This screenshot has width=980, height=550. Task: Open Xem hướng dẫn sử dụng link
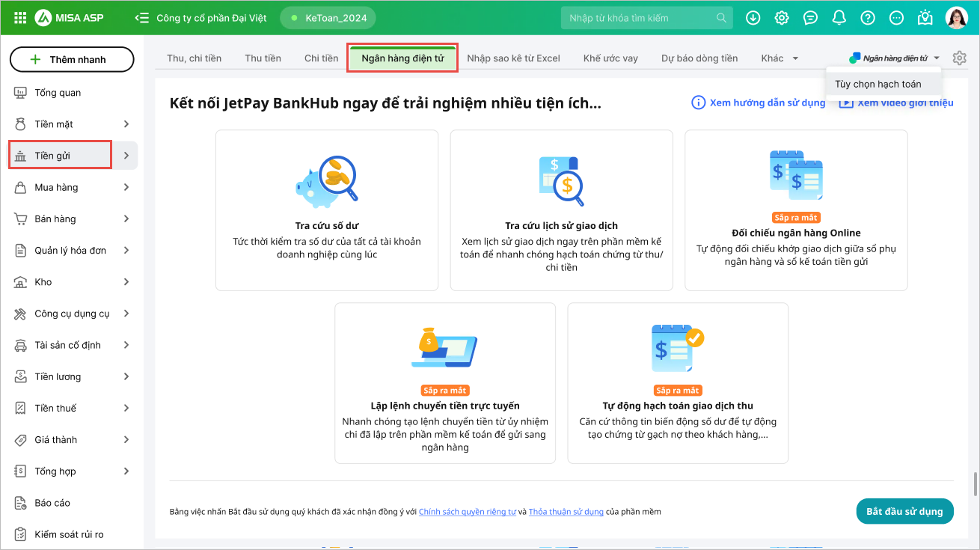coord(768,103)
